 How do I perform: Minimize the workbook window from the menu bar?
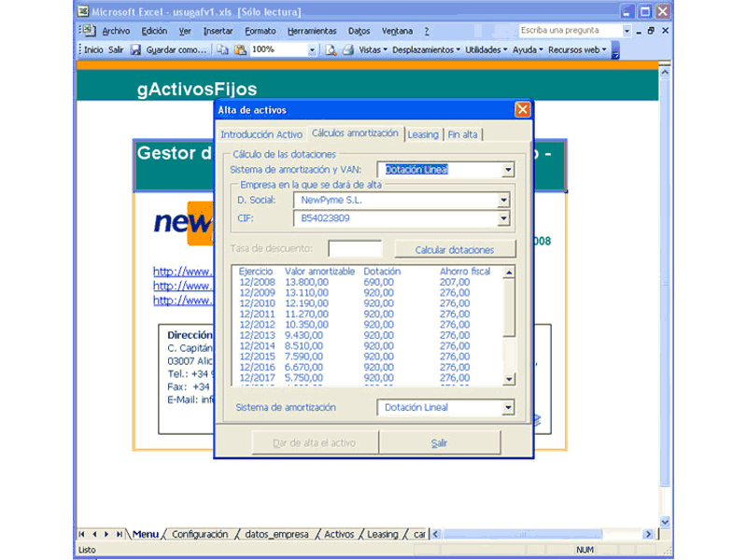[x=639, y=32]
